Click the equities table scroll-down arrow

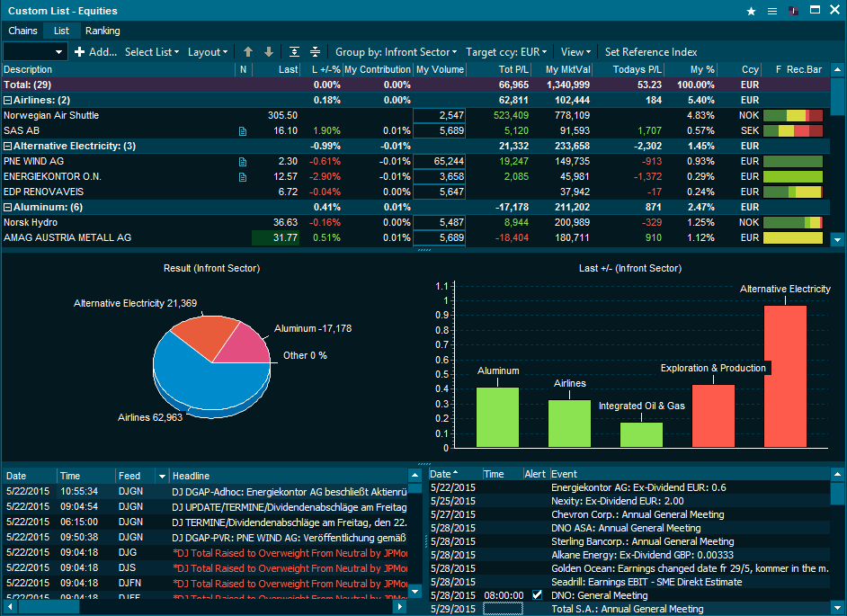(837, 239)
